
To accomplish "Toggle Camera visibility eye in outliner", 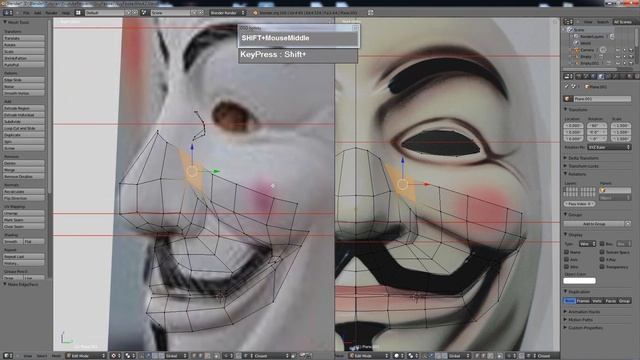I will click(618, 50).
